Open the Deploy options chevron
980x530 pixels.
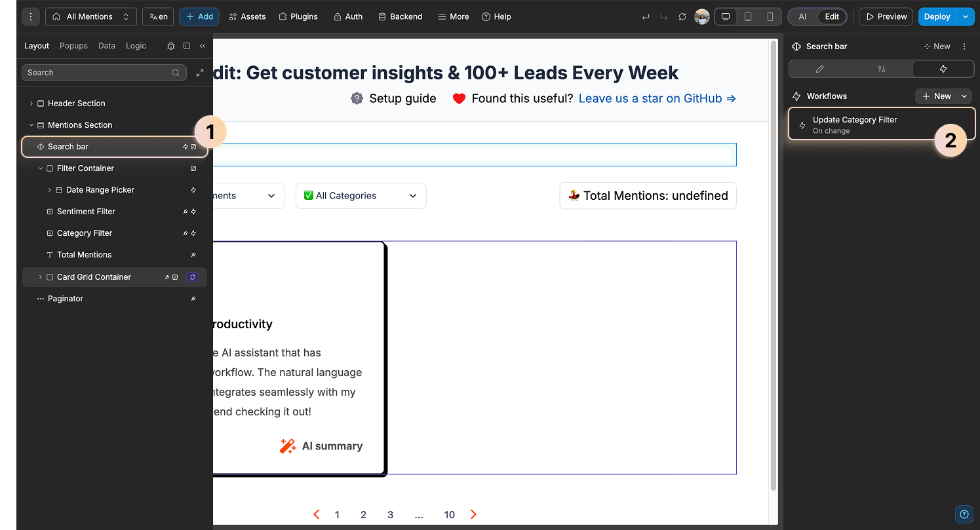964,16
